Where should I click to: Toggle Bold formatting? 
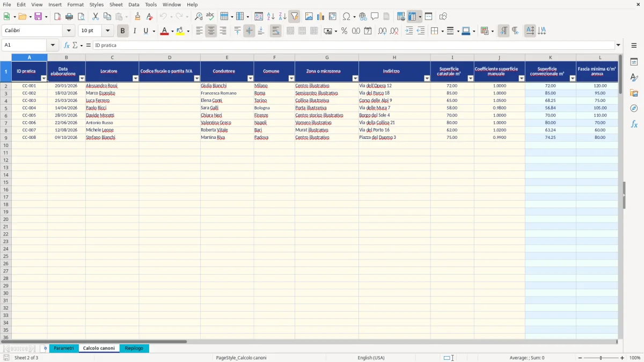[x=122, y=31]
